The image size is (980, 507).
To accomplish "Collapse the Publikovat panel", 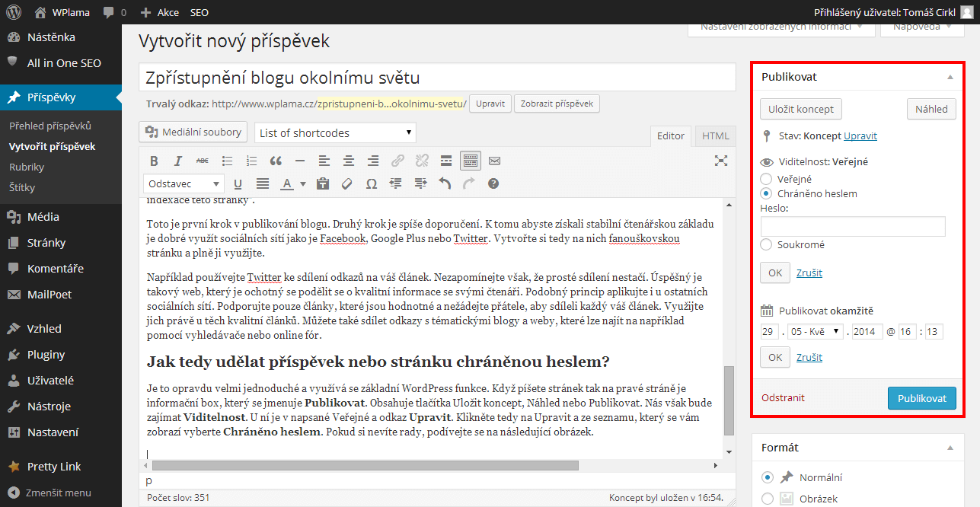I will pyautogui.click(x=950, y=77).
